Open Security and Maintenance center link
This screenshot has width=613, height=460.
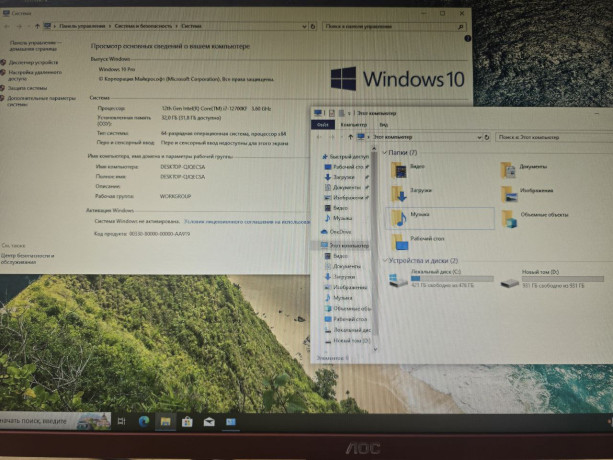click(x=27, y=259)
